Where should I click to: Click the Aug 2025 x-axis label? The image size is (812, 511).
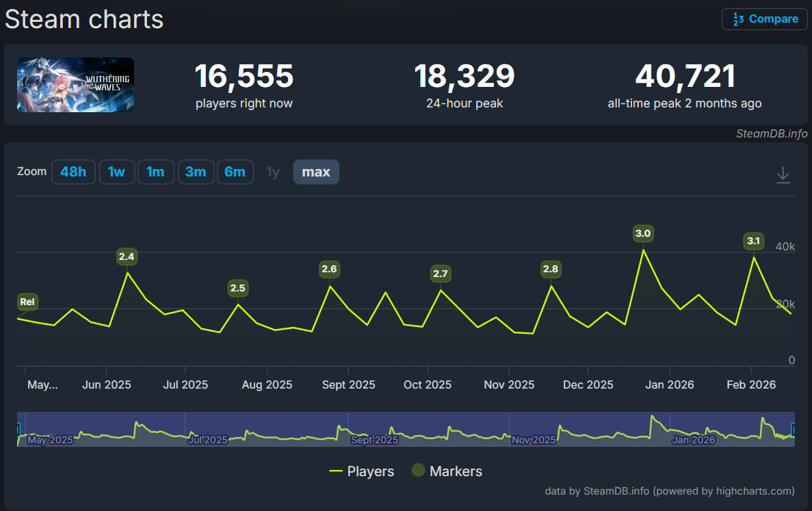pos(267,384)
